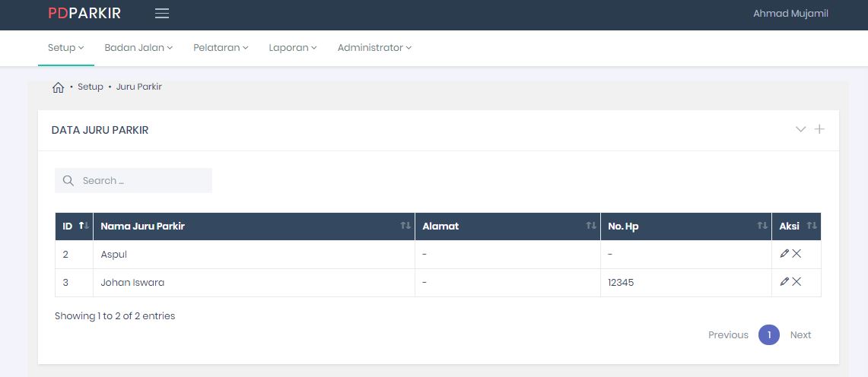Open Ahmad Mujamil user profile
This screenshot has height=377, width=868.
click(x=790, y=14)
